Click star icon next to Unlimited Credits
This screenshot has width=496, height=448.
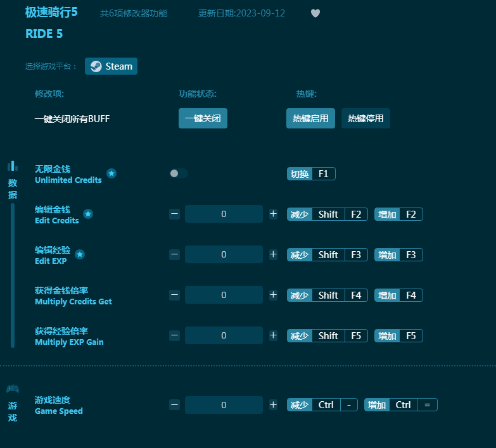(x=111, y=173)
